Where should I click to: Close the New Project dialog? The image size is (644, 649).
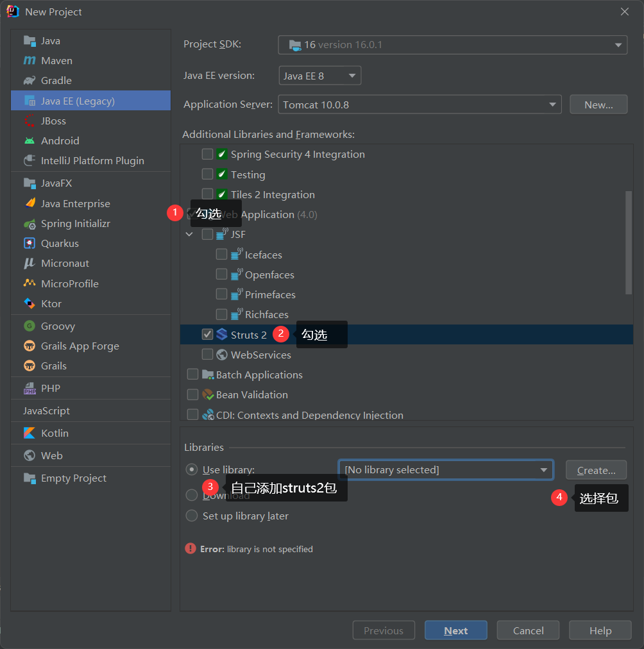click(625, 12)
